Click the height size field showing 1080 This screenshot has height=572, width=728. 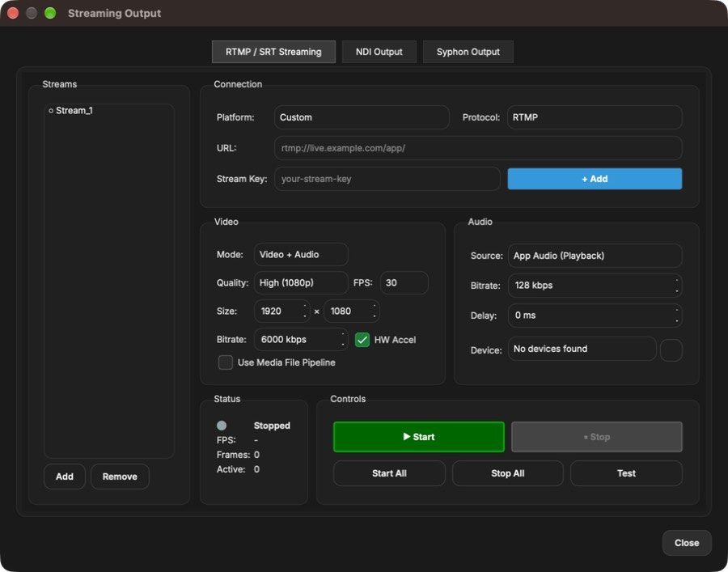point(352,311)
